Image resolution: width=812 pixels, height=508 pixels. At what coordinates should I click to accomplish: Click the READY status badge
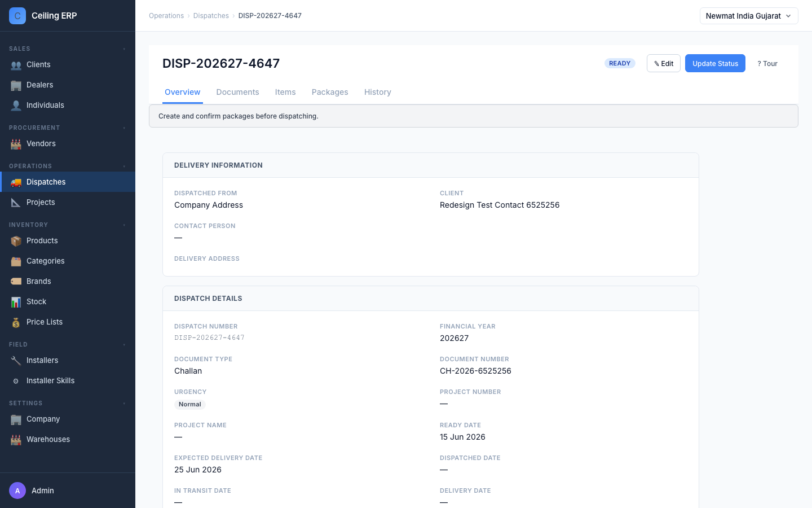point(620,63)
